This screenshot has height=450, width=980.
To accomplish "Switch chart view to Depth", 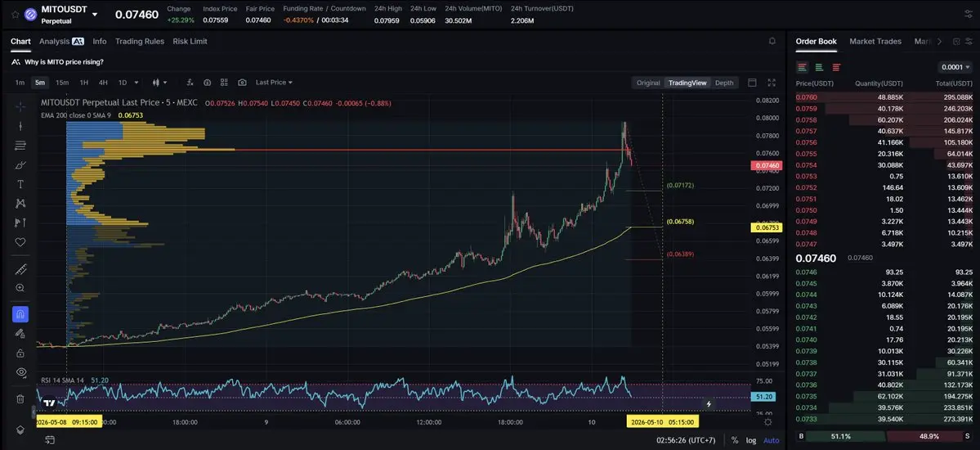I will [x=724, y=83].
